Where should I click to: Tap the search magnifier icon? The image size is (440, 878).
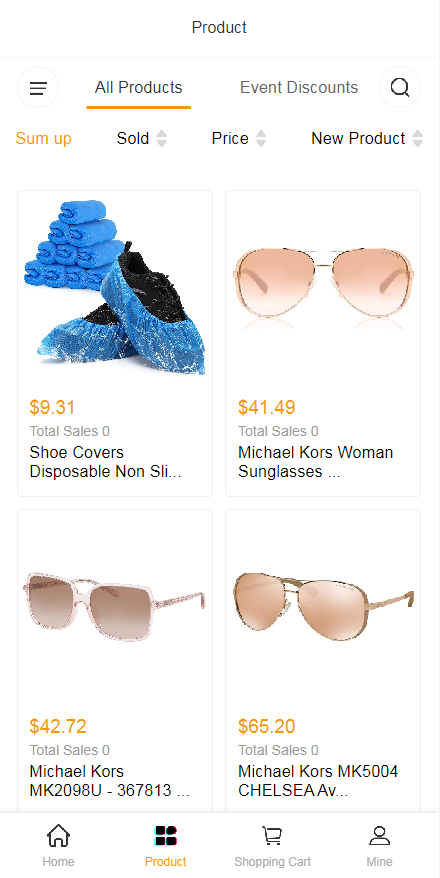point(400,87)
